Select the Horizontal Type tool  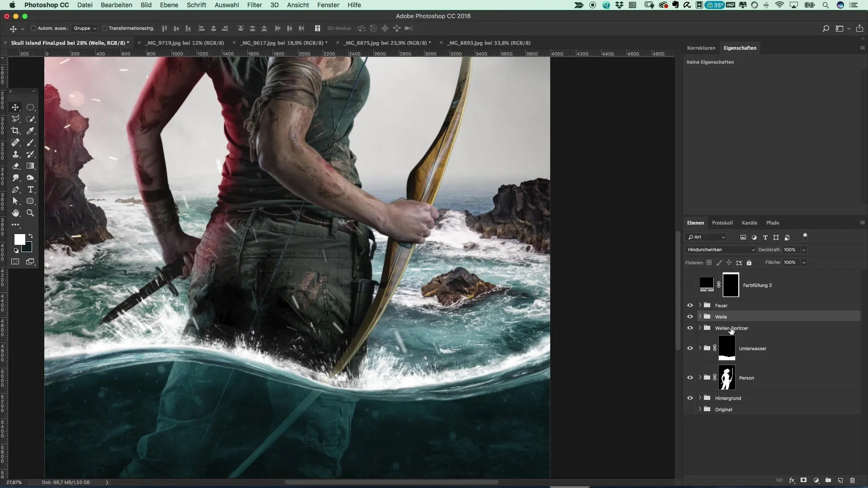point(30,189)
